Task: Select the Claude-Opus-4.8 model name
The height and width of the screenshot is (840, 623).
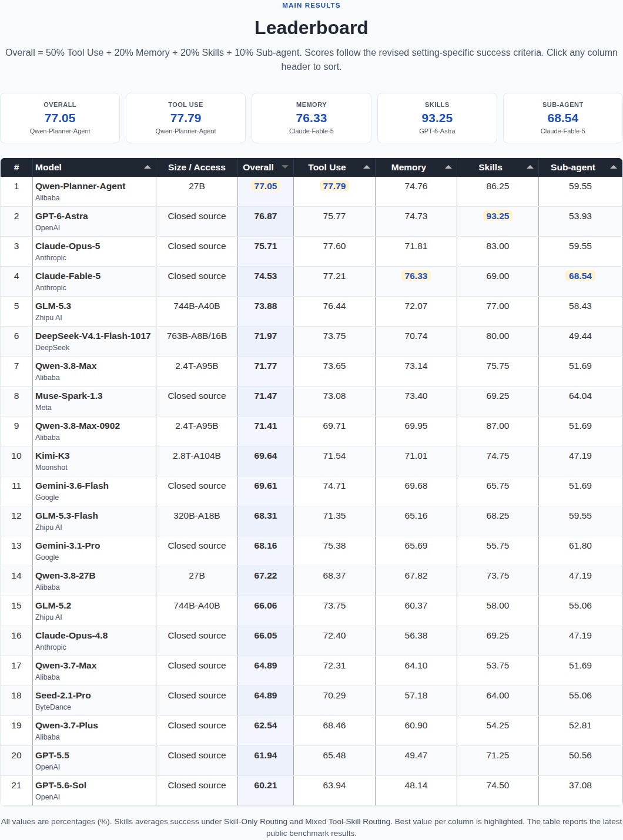Action: point(72,636)
